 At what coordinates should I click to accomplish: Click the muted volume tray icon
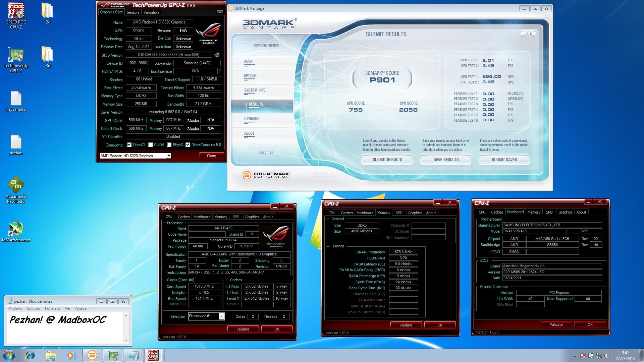607,356
